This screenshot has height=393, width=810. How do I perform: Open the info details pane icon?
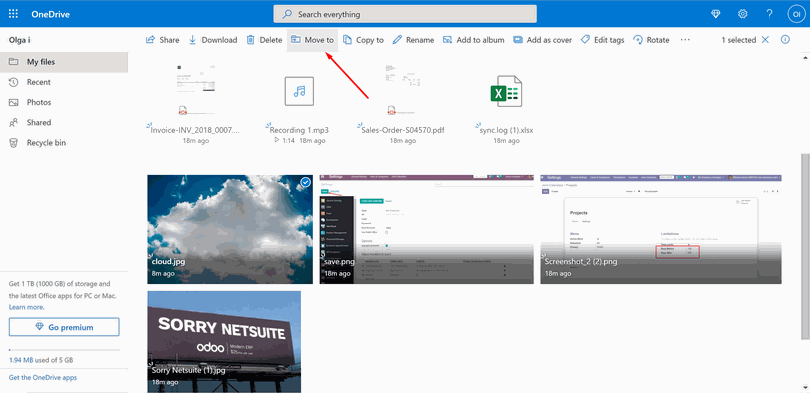[785, 40]
